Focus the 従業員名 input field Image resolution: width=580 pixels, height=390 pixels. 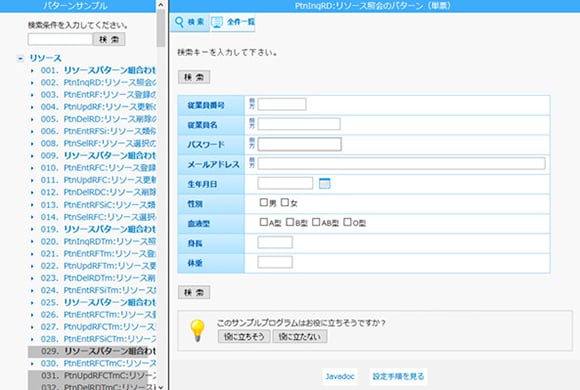click(299, 124)
